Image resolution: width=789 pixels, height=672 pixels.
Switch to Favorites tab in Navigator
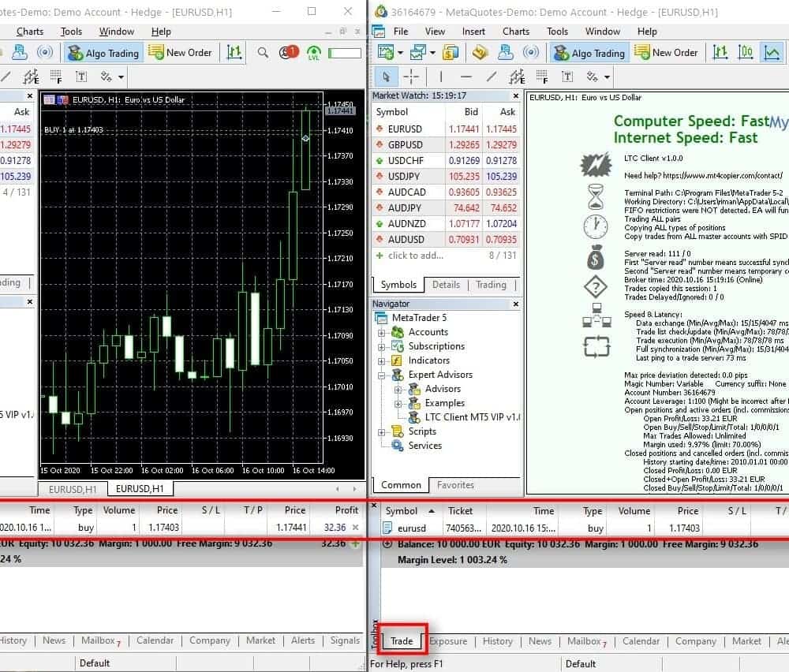click(x=455, y=485)
